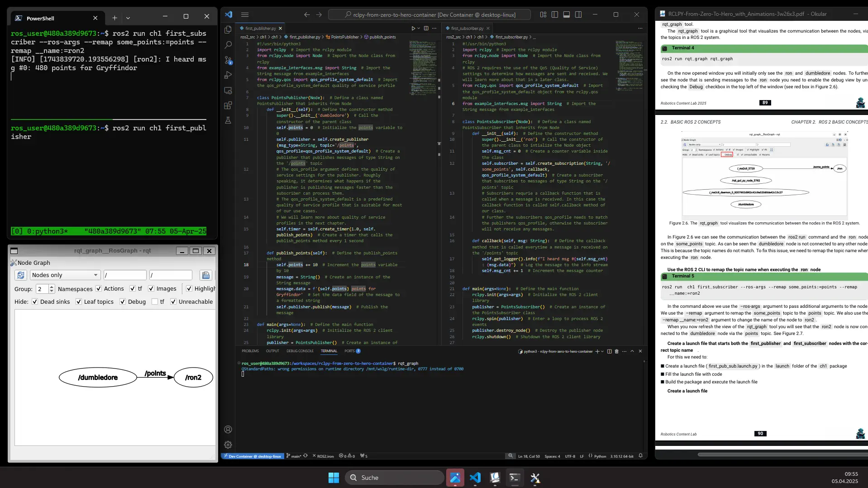This screenshot has height=488, width=868.
Task: Open the Search view in activity bar
Action: click(x=228, y=45)
